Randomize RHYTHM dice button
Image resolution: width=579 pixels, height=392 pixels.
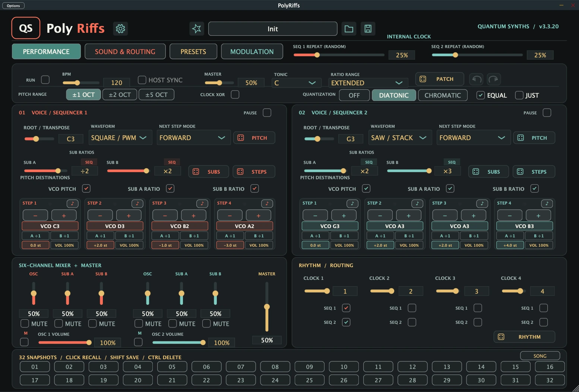coord(524,337)
